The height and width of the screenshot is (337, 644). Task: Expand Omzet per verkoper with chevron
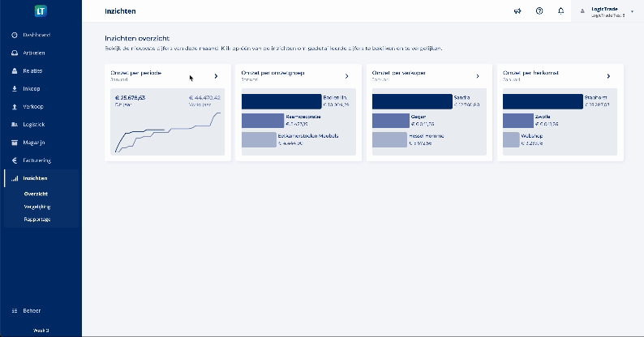pos(478,76)
